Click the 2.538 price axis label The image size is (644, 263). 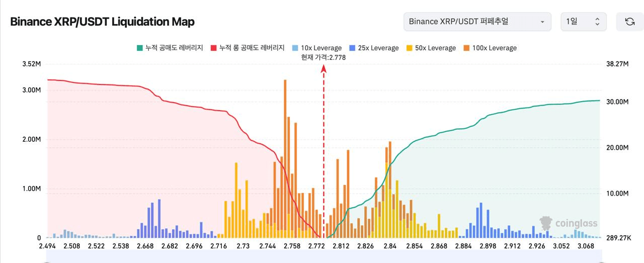pos(120,246)
